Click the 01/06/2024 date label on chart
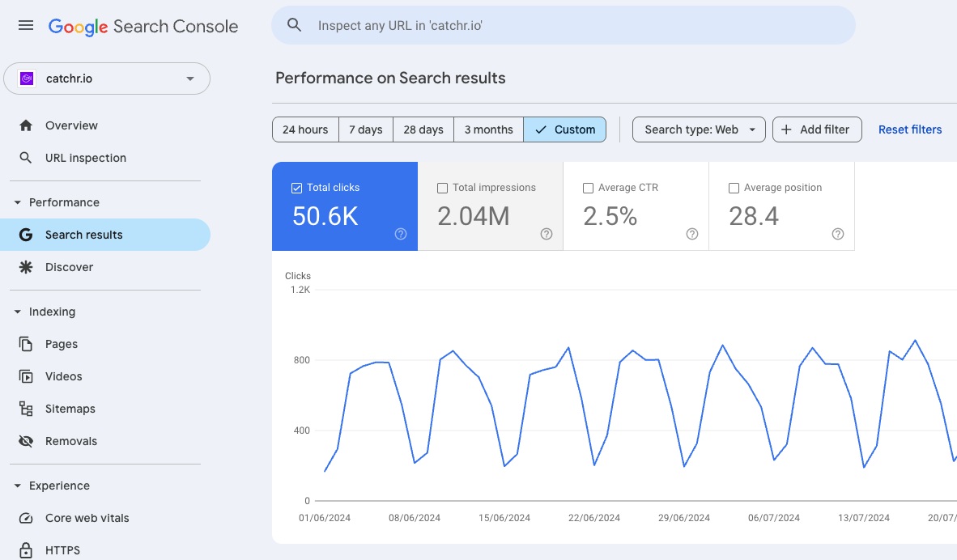Viewport: 957px width, 560px height. click(x=325, y=518)
